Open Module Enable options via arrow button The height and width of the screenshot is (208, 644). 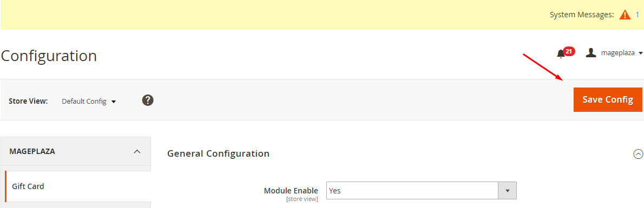[507, 190]
